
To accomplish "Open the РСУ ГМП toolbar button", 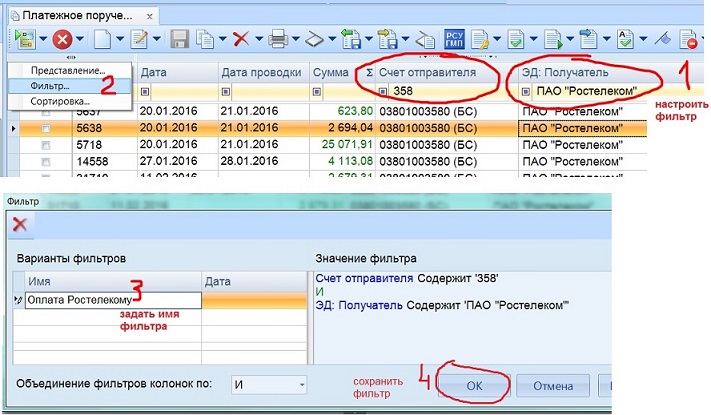I will point(454,39).
